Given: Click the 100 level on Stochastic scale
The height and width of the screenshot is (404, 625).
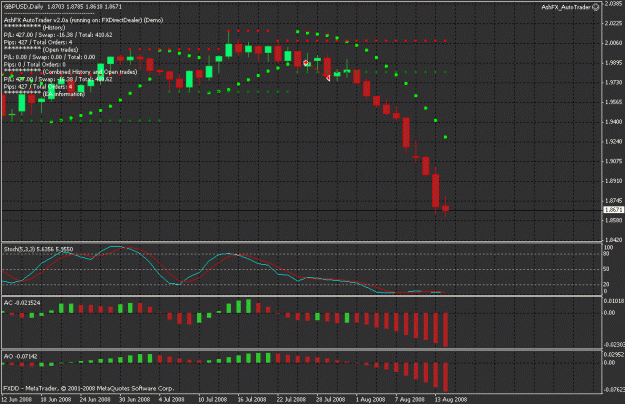Looking at the screenshot, I should tap(608, 247).
